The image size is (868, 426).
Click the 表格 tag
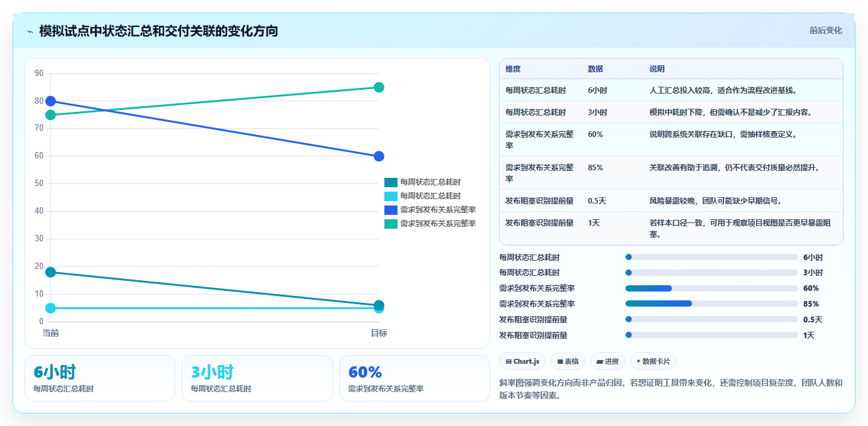568,361
